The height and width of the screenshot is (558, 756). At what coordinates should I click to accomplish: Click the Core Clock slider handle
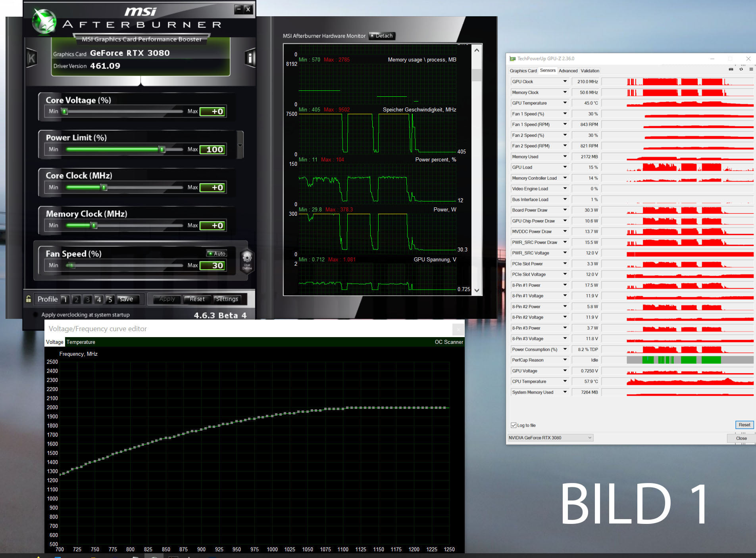(x=104, y=187)
